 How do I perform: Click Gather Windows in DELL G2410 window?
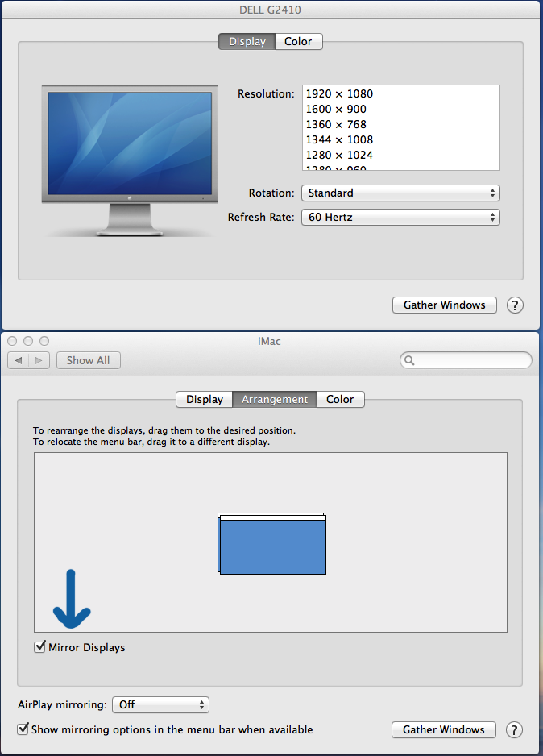click(444, 305)
